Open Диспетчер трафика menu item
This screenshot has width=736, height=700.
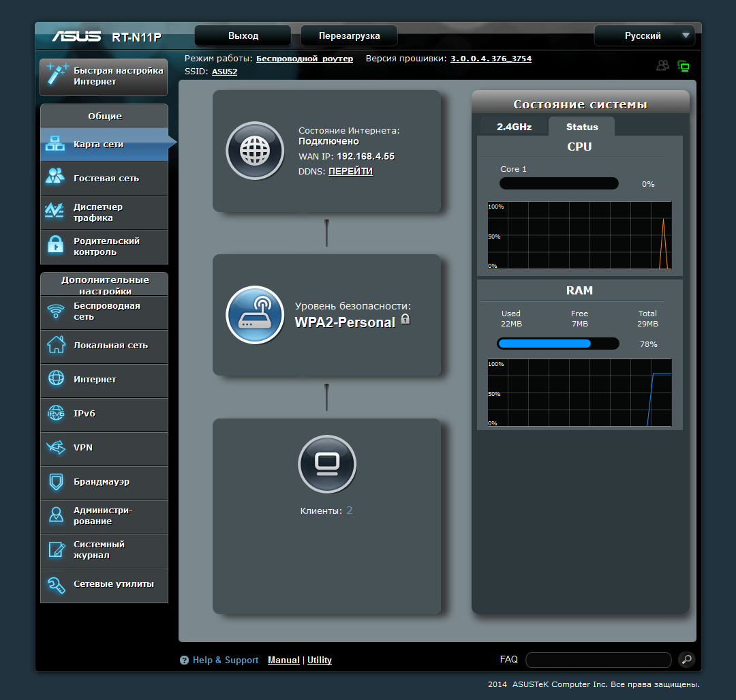tap(104, 212)
